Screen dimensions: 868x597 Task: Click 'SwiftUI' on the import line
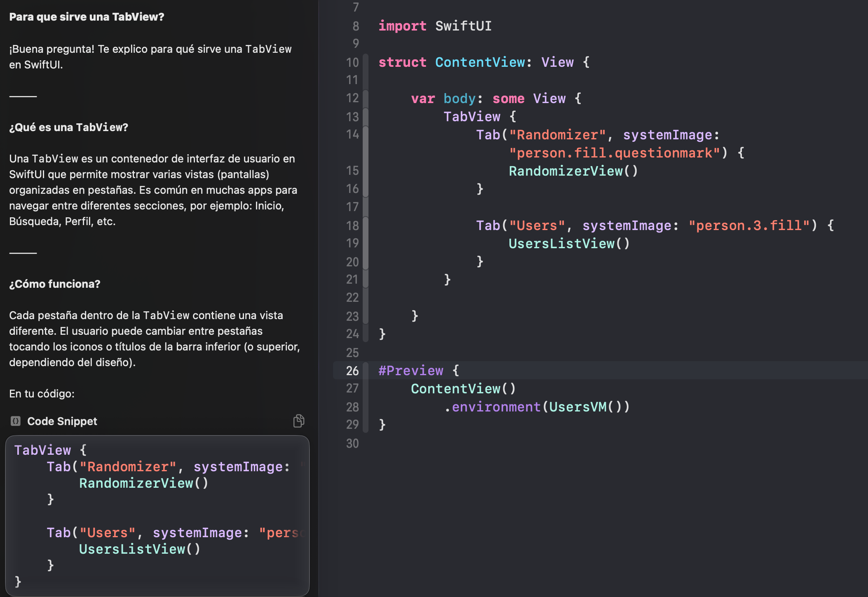coord(463,26)
